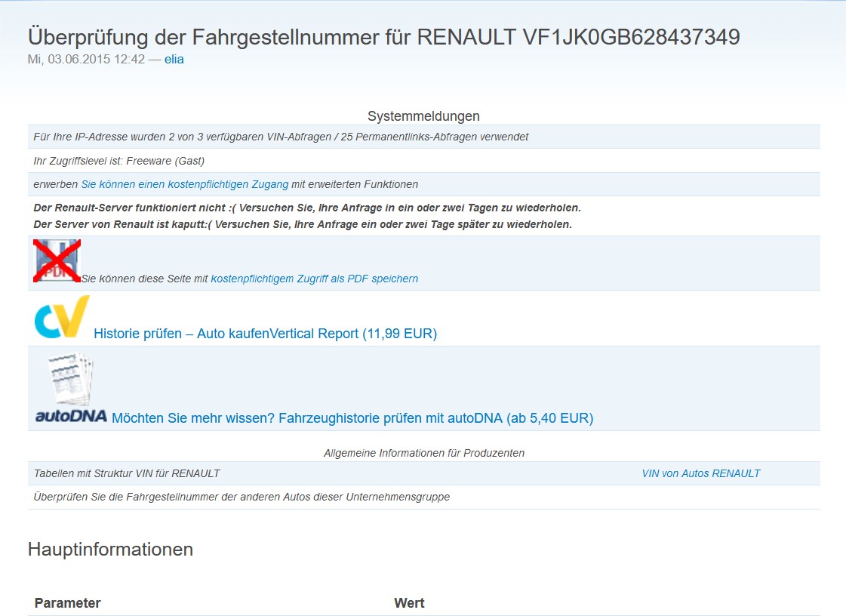Click the 'Renault-Server funktioniert nicht' message
The height and width of the screenshot is (616, 846).
307,208
